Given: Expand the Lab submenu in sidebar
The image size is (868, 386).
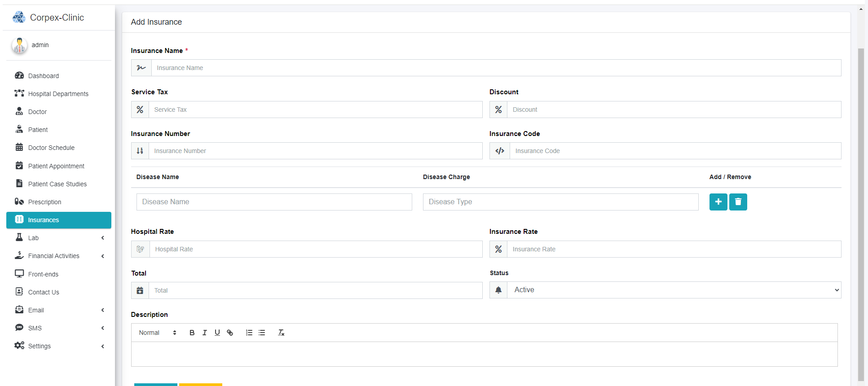Looking at the screenshot, I should click(x=59, y=238).
